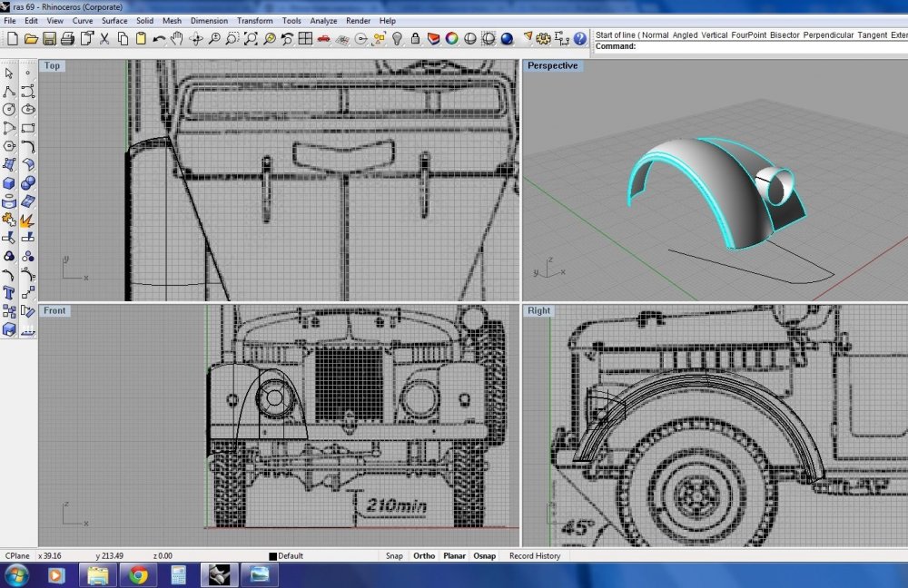Screen dimensions: 908x588
Task: Open the Front viewport title menu
Action: coord(54,310)
